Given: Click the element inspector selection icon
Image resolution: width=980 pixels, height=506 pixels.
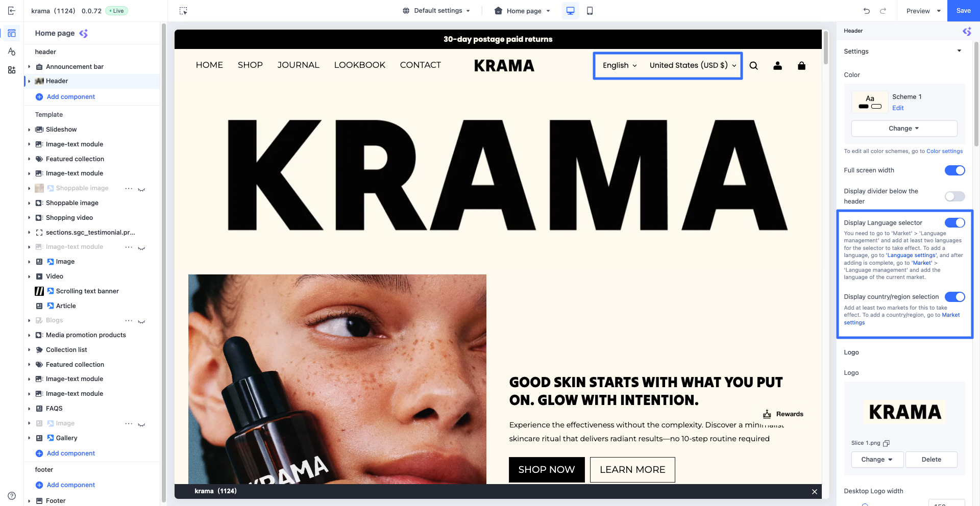Looking at the screenshot, I should click(183, 11).
